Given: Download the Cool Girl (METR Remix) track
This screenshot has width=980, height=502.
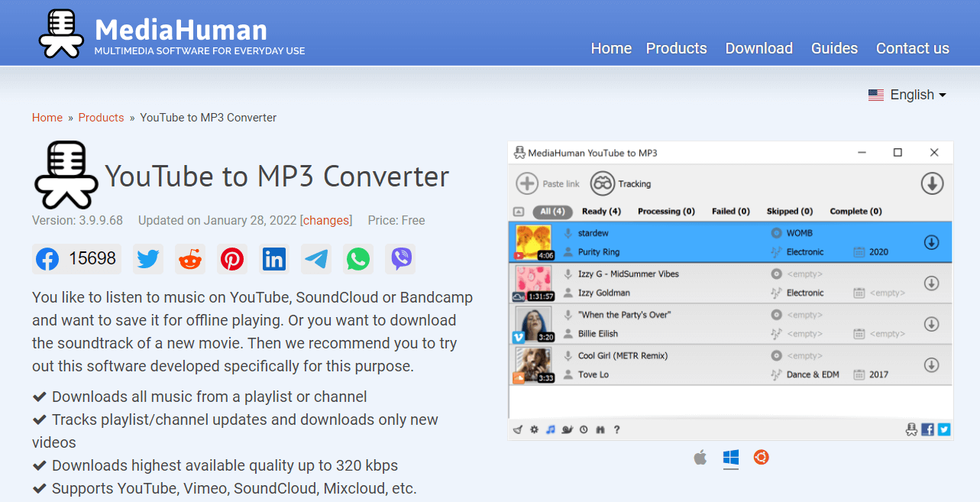Looking at the screenshot, I should 931,365.
